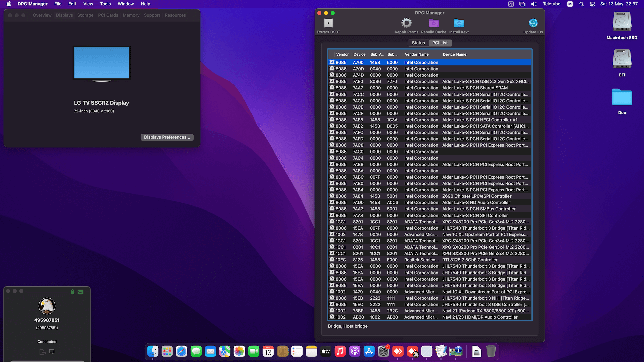Select the Alder Lake-S PCH SMBus Controller row

(430, 209)
